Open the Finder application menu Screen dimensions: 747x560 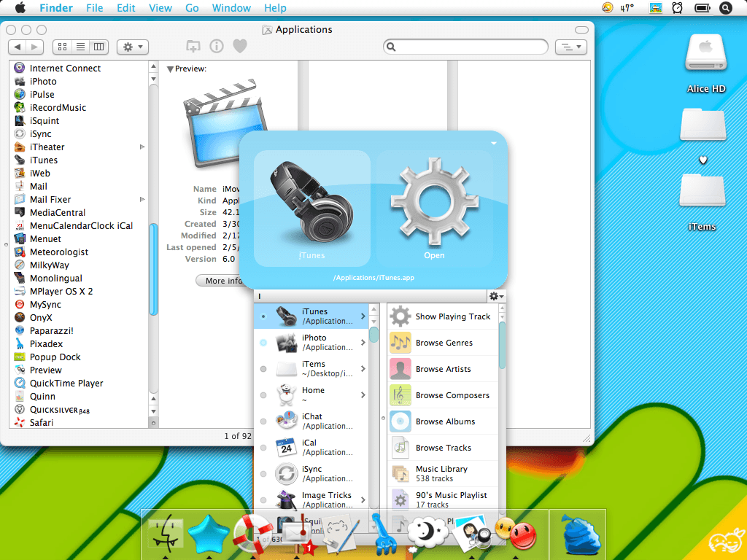tap(56, 8)
